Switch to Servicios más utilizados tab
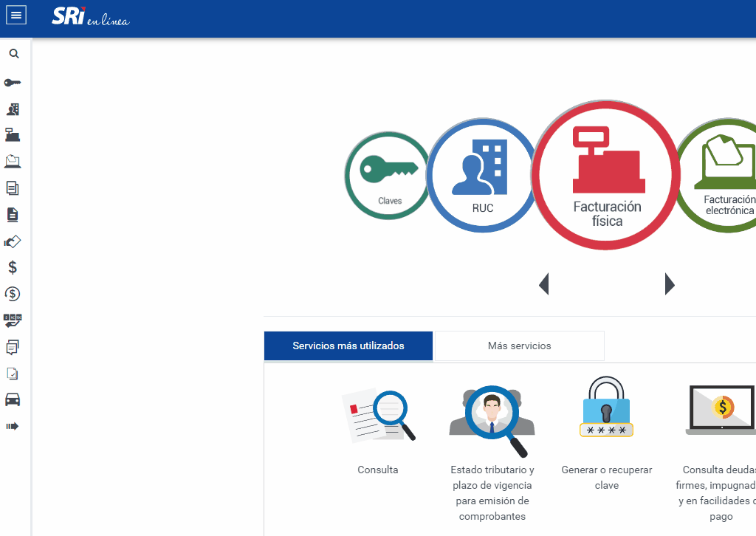756x536 pixels. pyautogui.click(x=348, y=346)
